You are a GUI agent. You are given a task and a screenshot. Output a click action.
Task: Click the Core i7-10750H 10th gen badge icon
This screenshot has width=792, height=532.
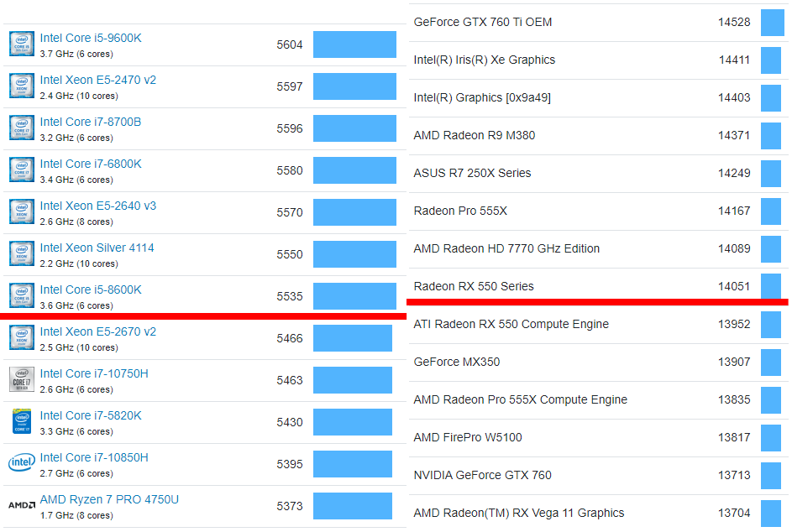(x=22, y=379)
